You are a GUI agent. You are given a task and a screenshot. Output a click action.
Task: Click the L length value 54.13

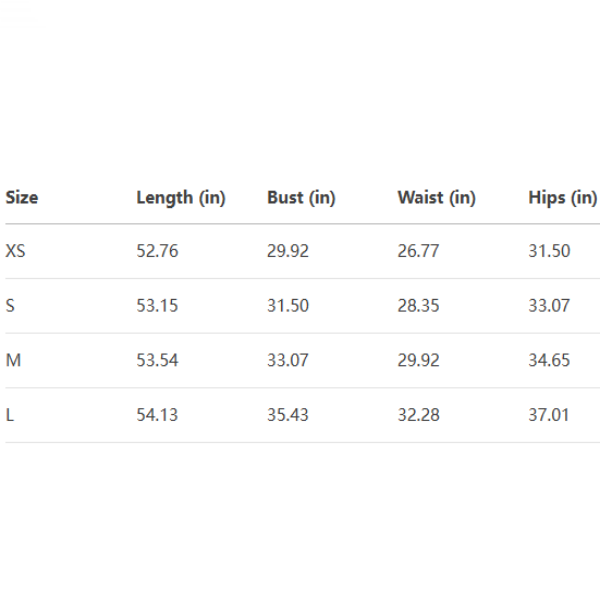tap(157, 414)
